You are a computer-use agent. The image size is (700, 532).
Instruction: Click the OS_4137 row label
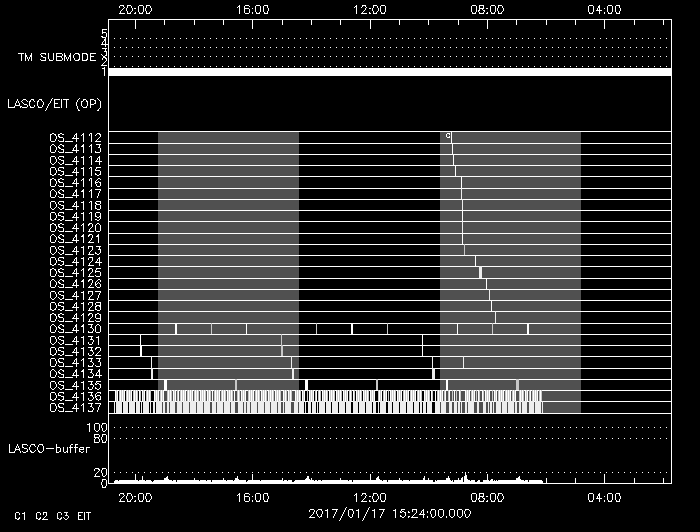point(75,408)
